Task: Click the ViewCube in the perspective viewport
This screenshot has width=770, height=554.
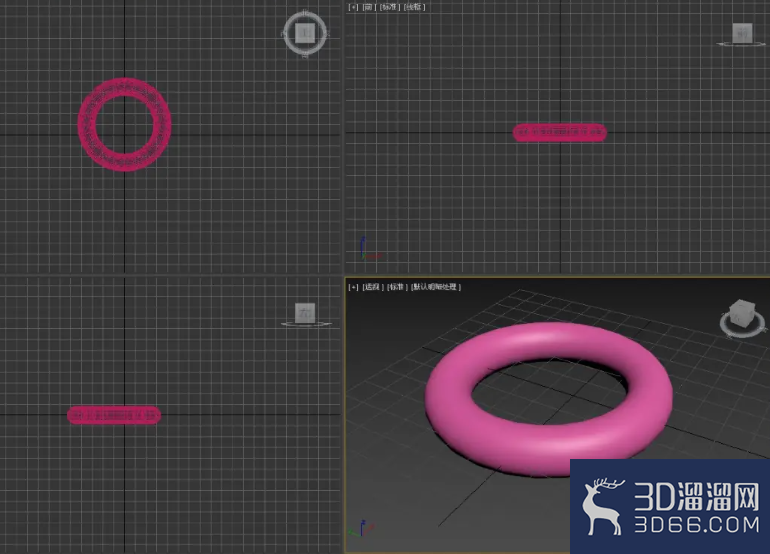Action: pos(742,318)
